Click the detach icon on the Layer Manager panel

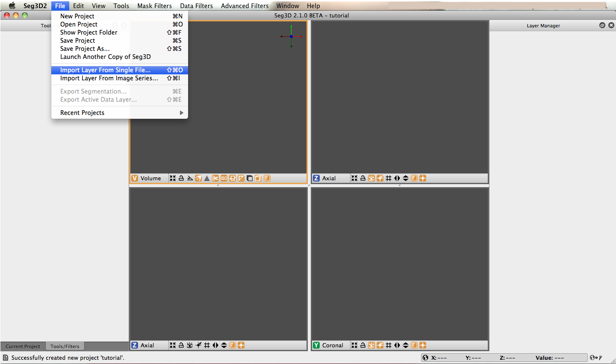tap(602, 25)
